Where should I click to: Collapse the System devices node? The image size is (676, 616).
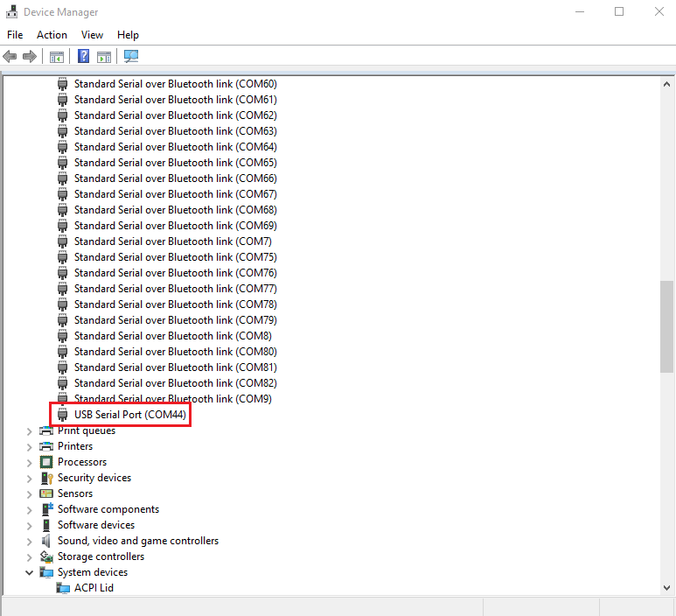(x=30, y=573)
